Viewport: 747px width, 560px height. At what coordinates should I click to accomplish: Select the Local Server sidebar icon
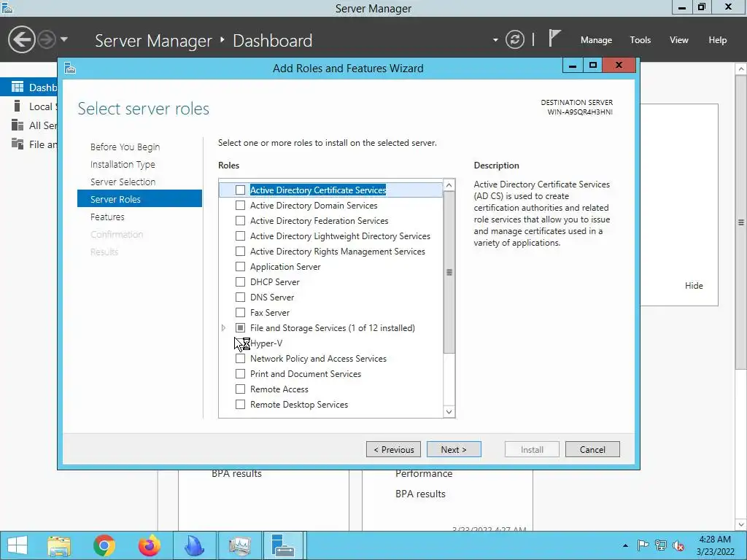[18, 106]
